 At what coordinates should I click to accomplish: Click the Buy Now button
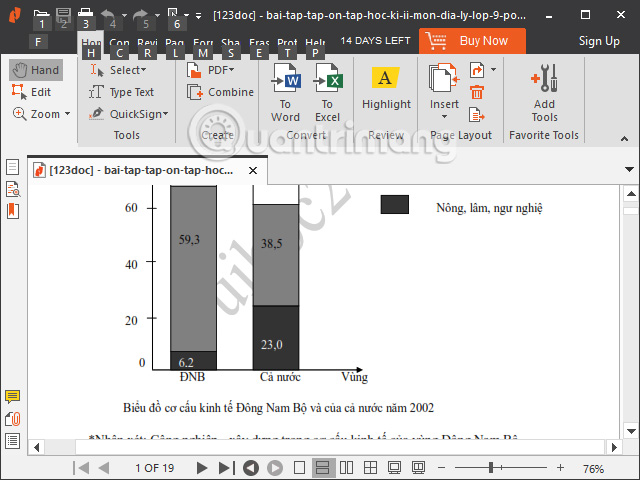[472, 41]
